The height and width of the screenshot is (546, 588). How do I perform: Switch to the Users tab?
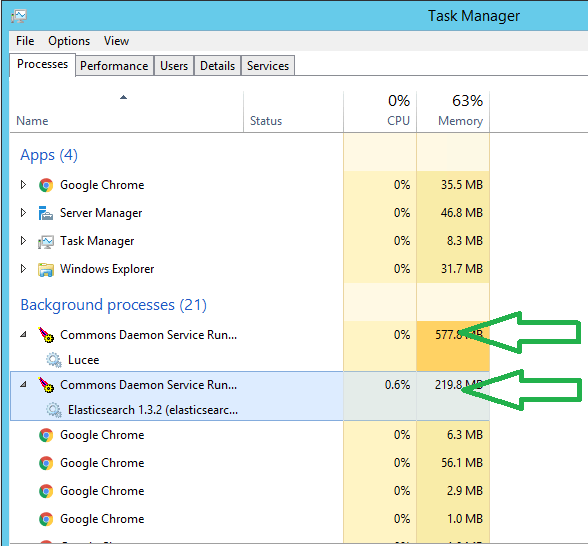[174, 66]
